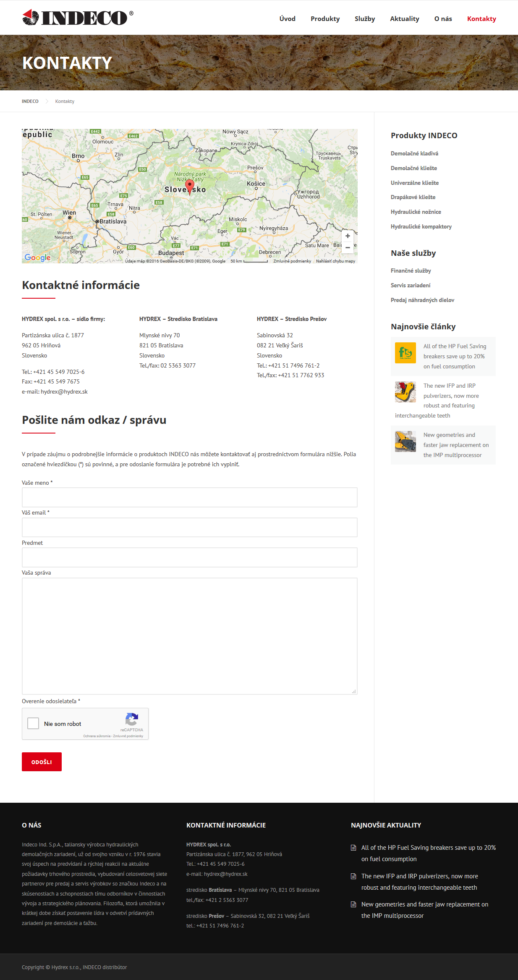Open the IMP multiprocessor article thumbnail
This screenshot has height=980, width=518.
(x=406, y=441)
